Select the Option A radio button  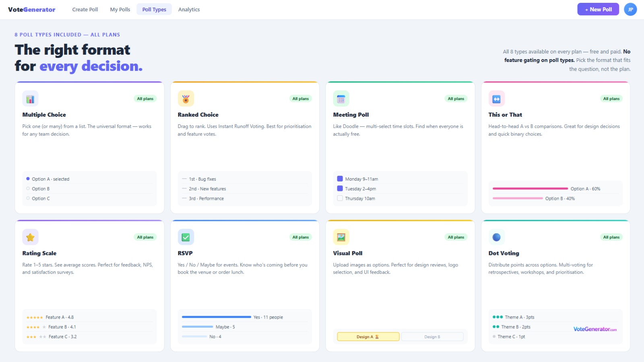pyautogui.click(x=28, y=179)
